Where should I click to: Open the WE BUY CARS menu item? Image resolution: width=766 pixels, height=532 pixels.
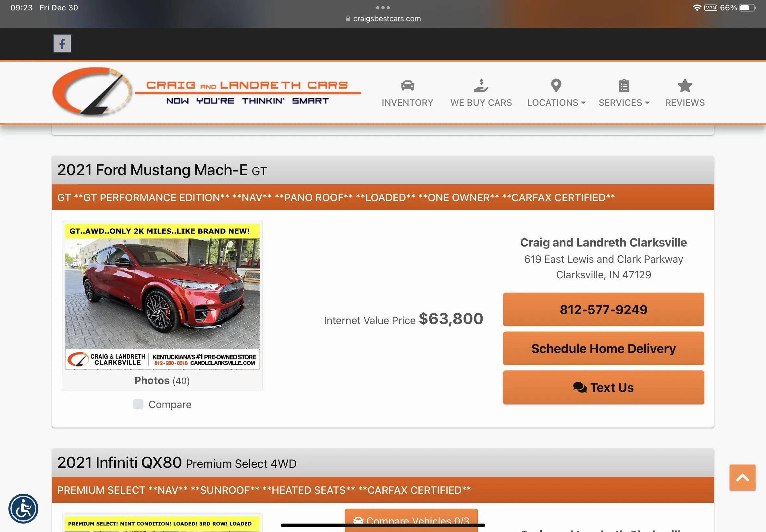[481, 102]
